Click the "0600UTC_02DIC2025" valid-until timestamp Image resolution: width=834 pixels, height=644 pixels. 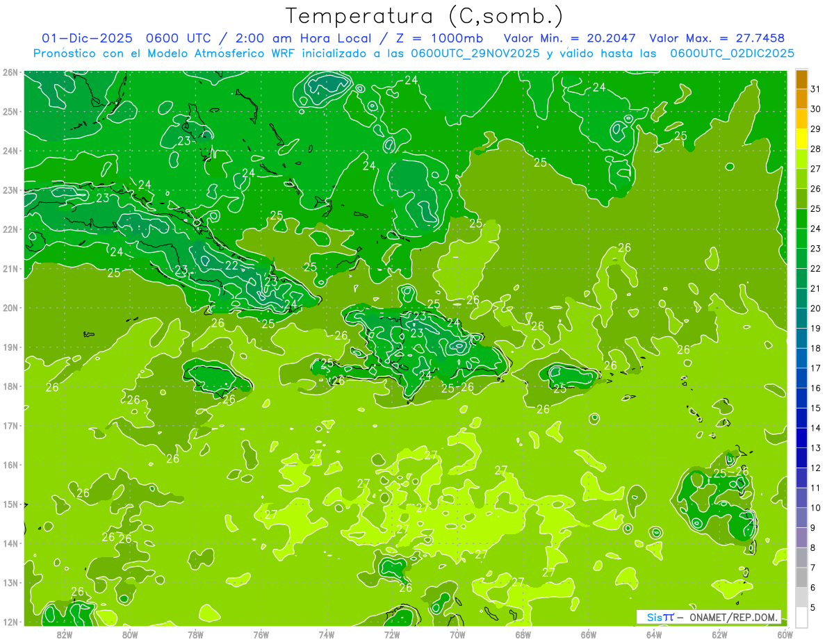click(732, 53)
